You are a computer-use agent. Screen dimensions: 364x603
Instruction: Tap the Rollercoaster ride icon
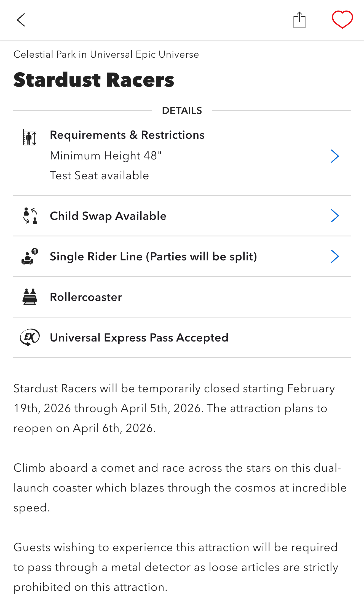pyautogui.click(x=30, y=297)
